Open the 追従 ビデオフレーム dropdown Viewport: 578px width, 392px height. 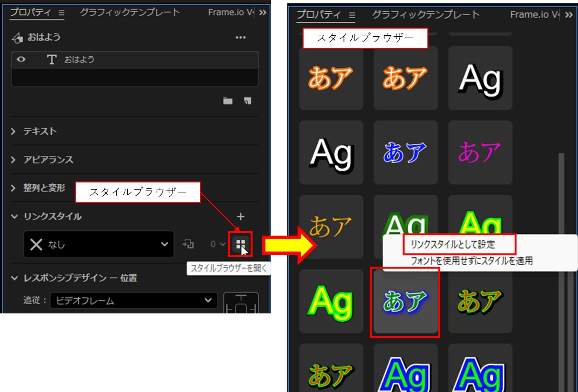[134, 301]
